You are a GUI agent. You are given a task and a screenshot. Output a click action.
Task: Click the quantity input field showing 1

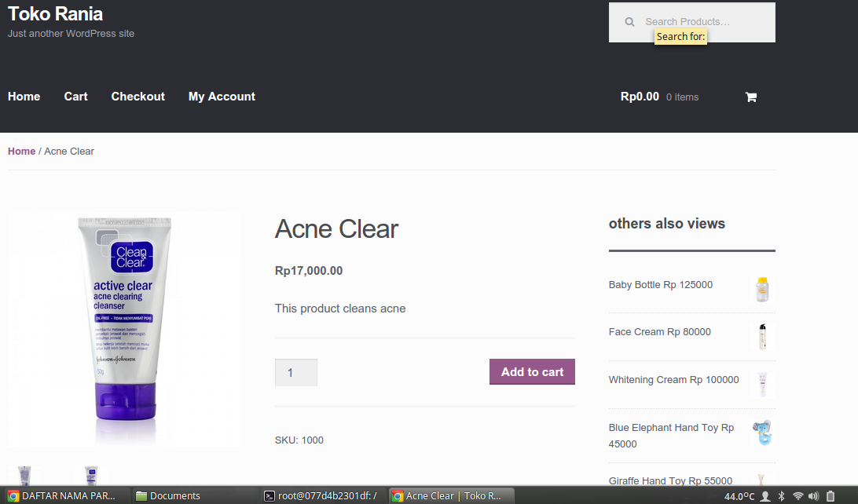tap(296, 372)
